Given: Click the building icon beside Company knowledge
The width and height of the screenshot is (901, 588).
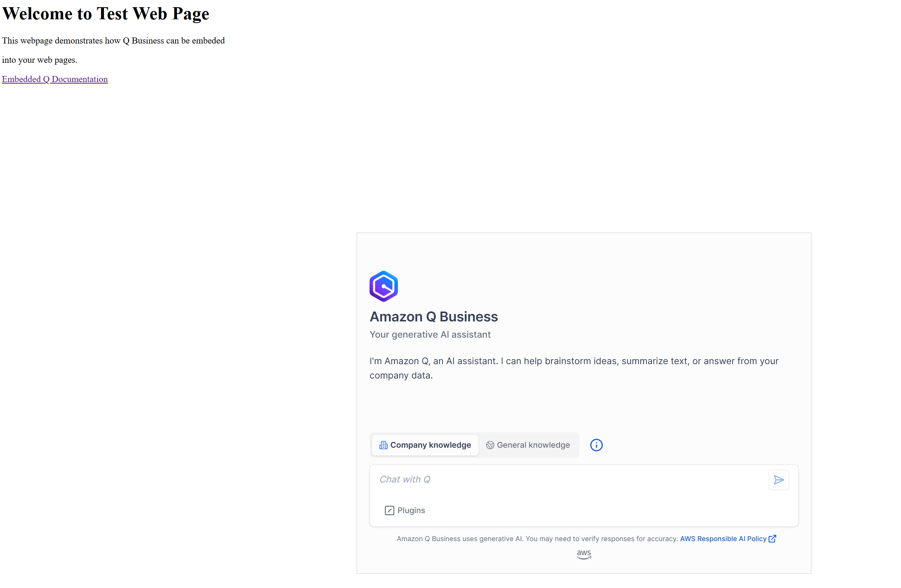Looking at the screenshot, I should 383,445.
